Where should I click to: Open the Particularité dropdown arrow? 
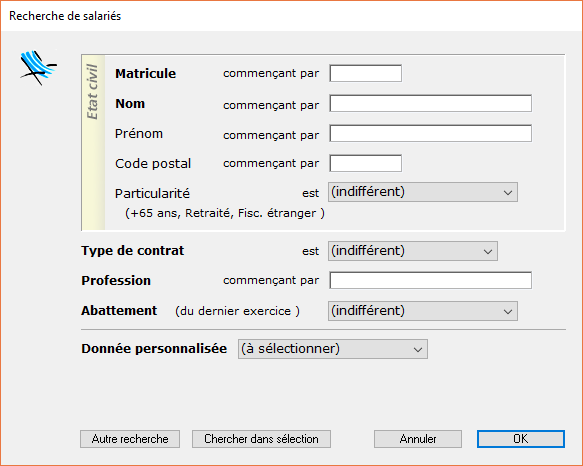(508, 192)
